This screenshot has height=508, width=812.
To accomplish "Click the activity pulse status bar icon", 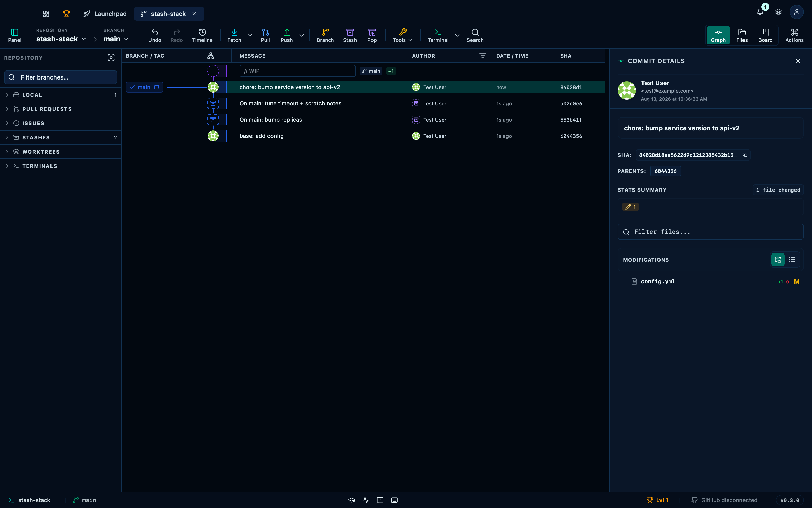I will (x=366, y=500).
